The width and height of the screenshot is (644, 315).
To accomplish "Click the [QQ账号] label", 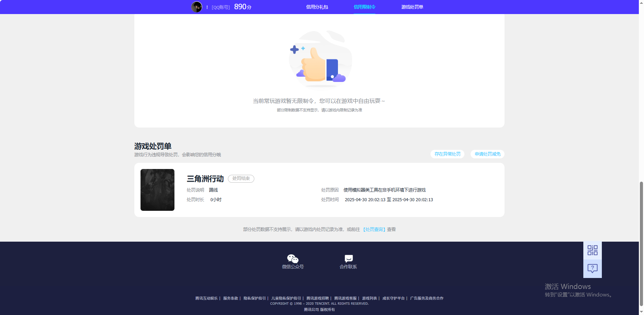I will (221, 7).
